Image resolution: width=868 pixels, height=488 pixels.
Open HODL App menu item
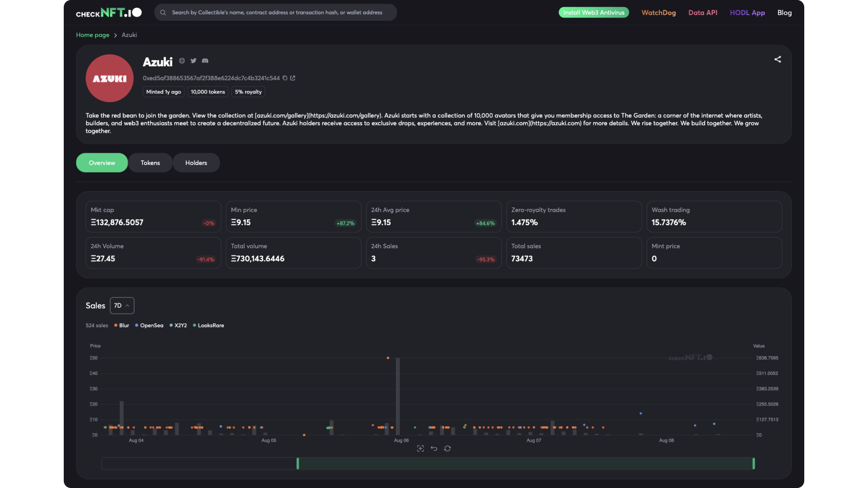(747, 13)
